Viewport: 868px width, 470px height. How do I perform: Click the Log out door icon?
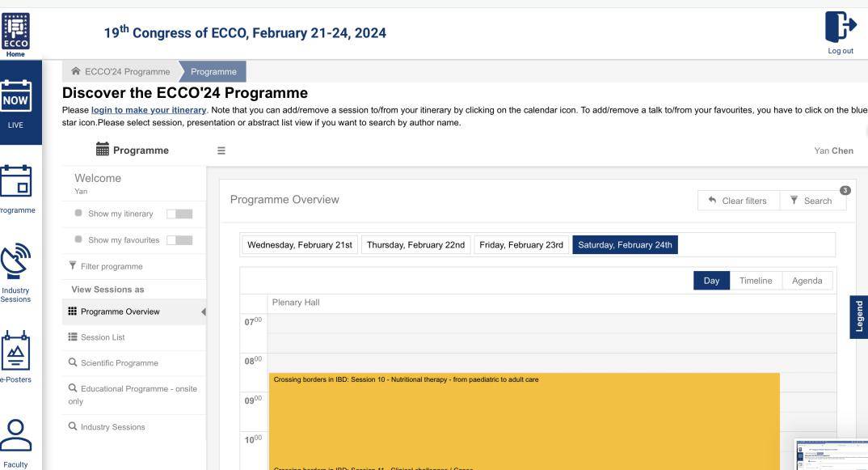(x=841, y=27)
